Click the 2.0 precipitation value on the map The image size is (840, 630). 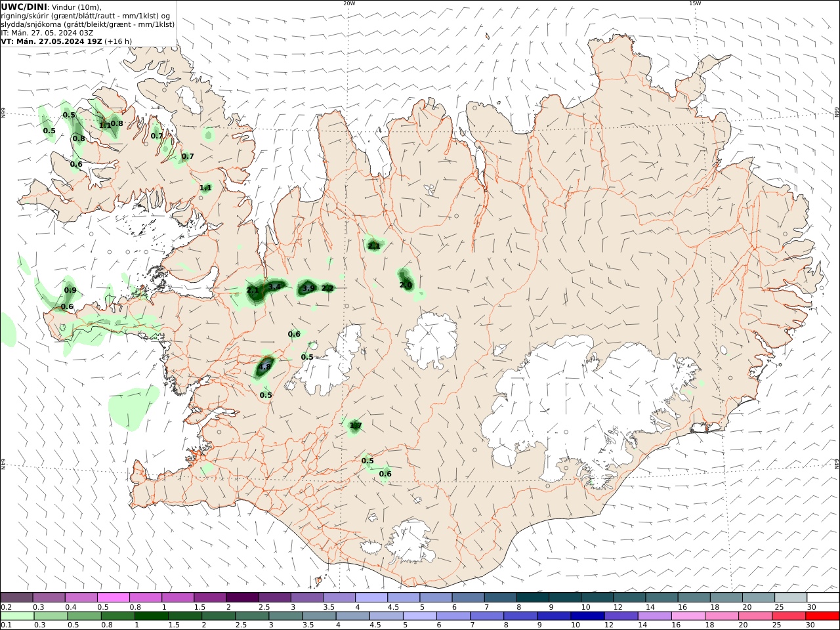click(406, 285)
